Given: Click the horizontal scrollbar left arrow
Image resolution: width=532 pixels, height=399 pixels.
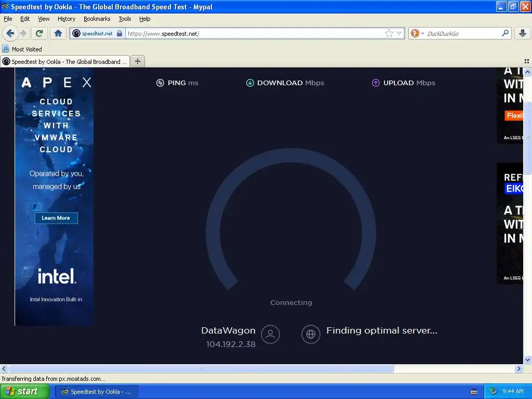Looking at the screenshot, I should (x=4, y=368).
